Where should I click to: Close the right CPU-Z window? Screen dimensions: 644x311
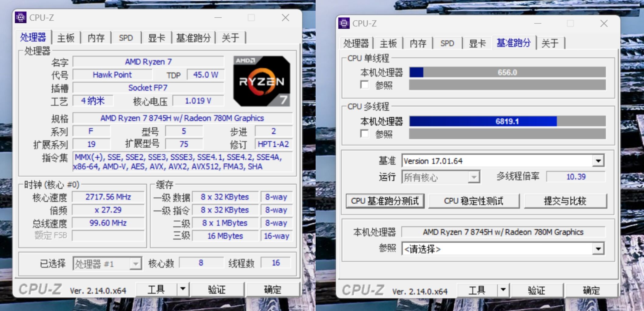pyautogui.click(x=604, y=23)
